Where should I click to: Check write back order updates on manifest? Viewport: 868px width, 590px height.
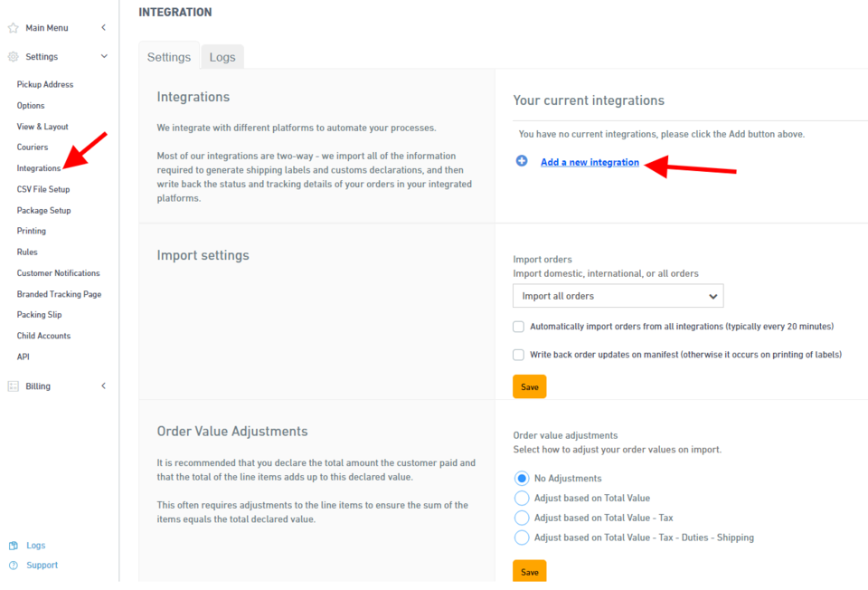(x=519, y=355)
